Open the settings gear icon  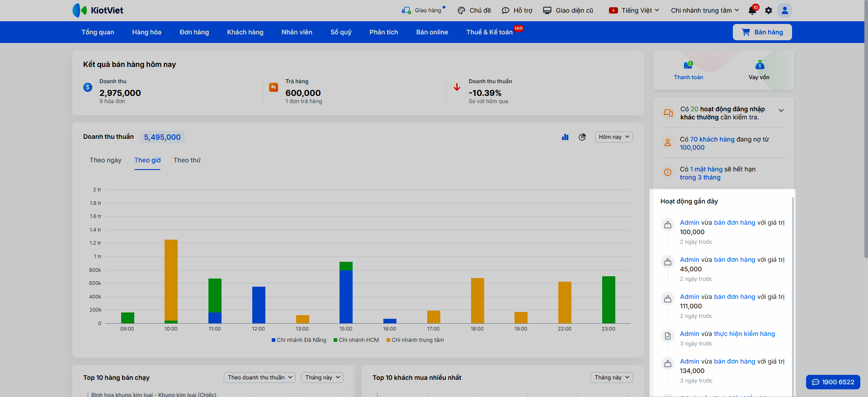[x=769, y=10]
